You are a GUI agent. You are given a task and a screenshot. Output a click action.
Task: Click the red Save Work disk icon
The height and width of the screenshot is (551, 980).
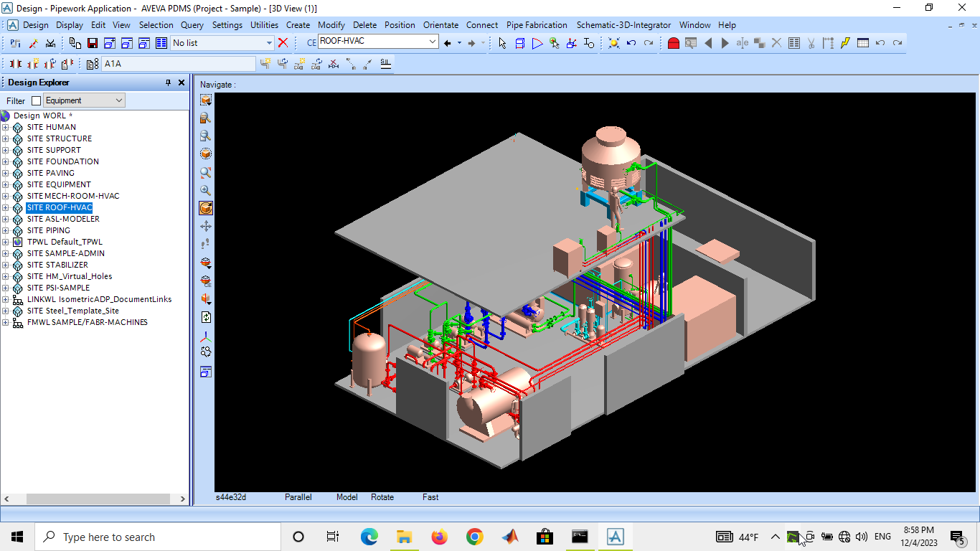click(x=93, y=43)
